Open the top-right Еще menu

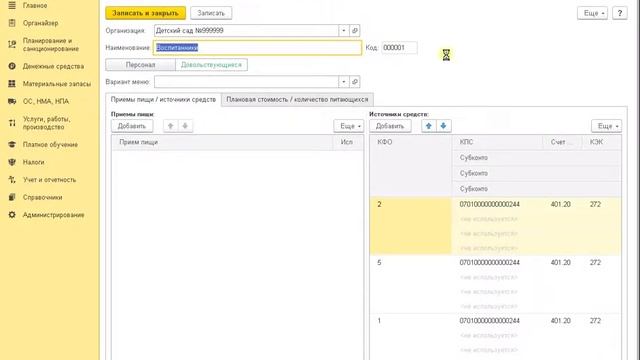pos(593,13)
